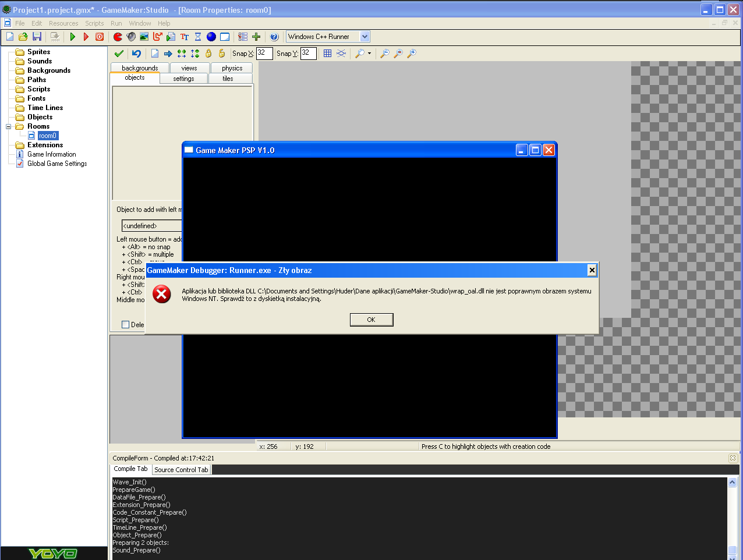The image size is (743, 560).
Task: Tick the Delete checkbox in objects panel
Action: point(125,325)
